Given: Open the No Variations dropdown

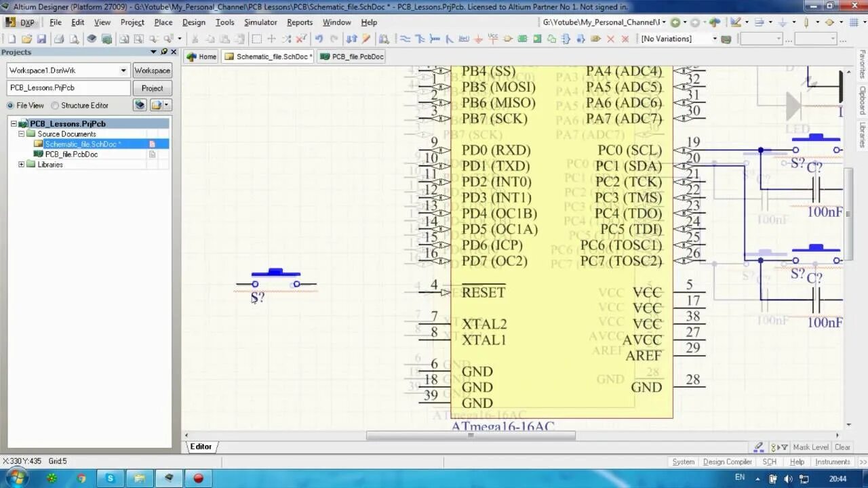Looking at the screenshot, I should coord(714,39).
